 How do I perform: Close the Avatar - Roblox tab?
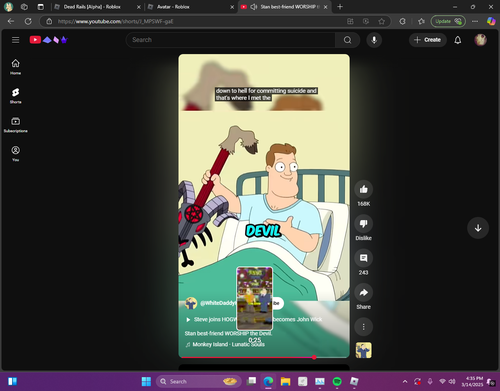click(232, 7)
